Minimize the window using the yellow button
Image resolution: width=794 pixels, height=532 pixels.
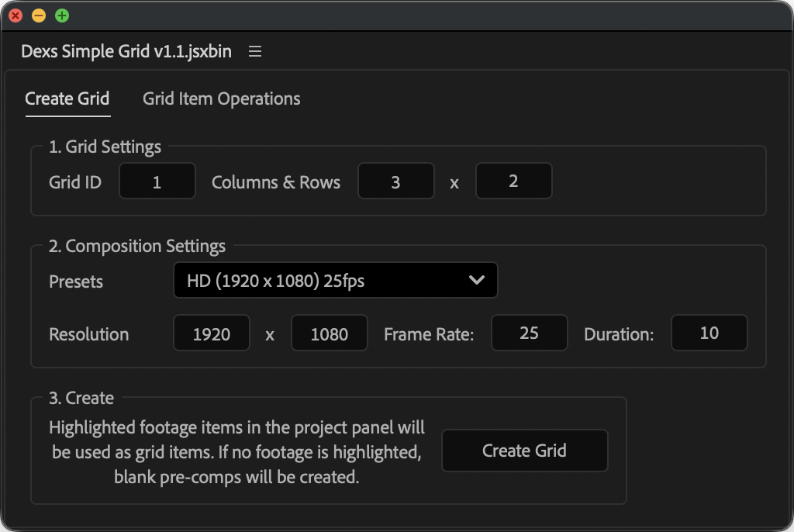point(39,16)
